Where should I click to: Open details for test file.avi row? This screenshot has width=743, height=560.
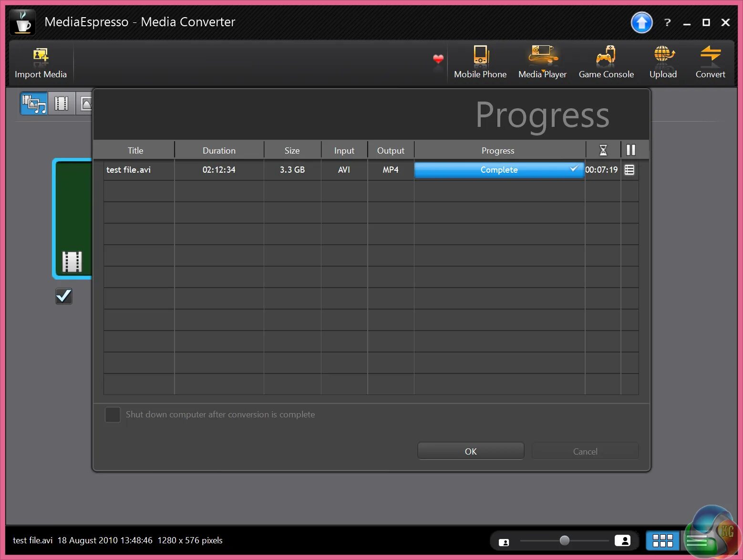click(629, 169)
